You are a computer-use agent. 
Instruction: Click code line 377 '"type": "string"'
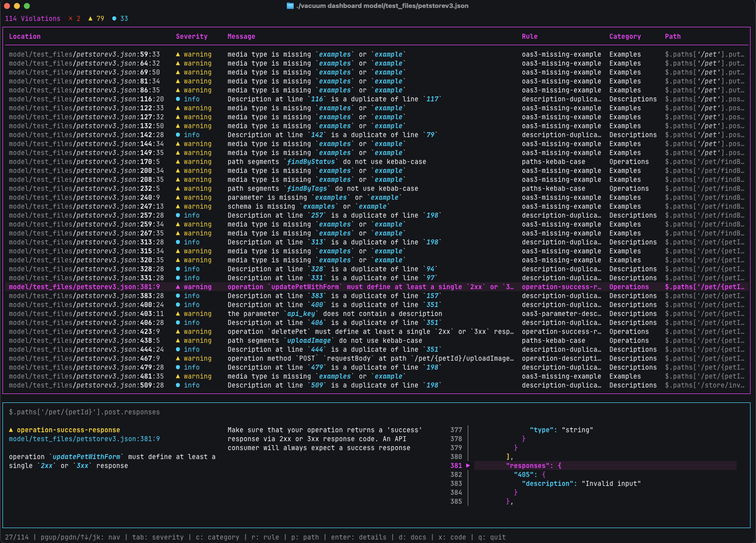click(562, 430)
